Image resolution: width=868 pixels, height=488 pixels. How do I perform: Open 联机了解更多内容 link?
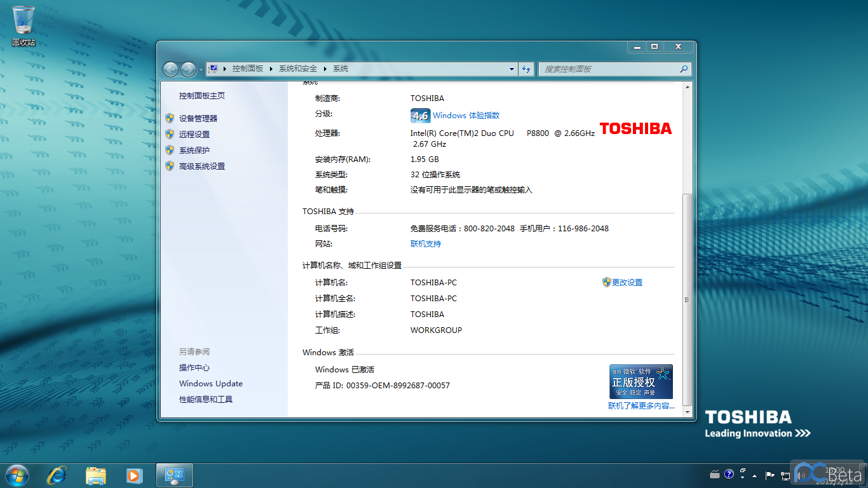(641, 406)
